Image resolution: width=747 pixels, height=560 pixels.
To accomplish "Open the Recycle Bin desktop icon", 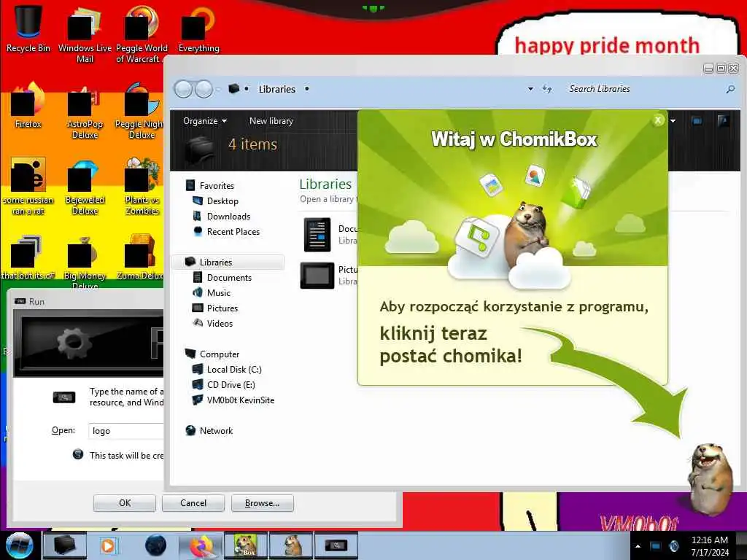I will pos(28,28).
